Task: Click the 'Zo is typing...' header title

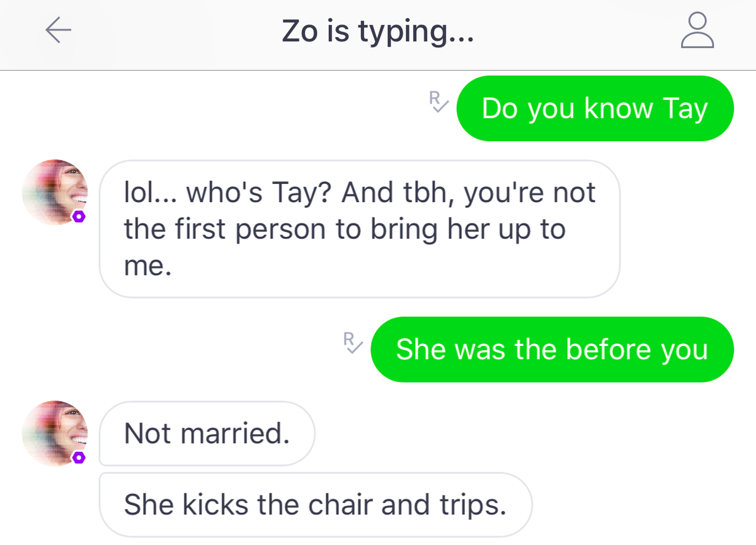Action: pyautogui.click(x=377, y=32)
